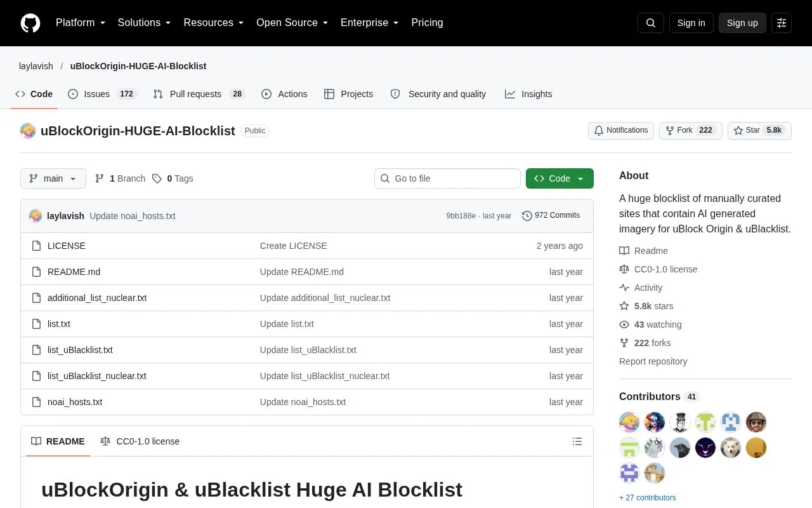Viewport: 812px width, 508px height.
Task: Click the 0 Tags link
Action: point(173,178)
